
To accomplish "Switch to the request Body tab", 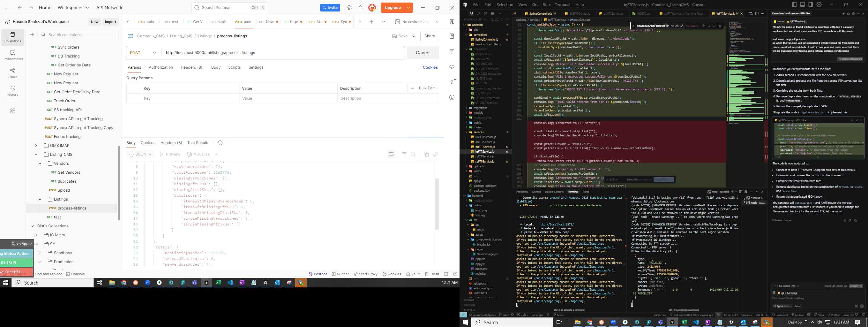I will (x=216, y=67).
